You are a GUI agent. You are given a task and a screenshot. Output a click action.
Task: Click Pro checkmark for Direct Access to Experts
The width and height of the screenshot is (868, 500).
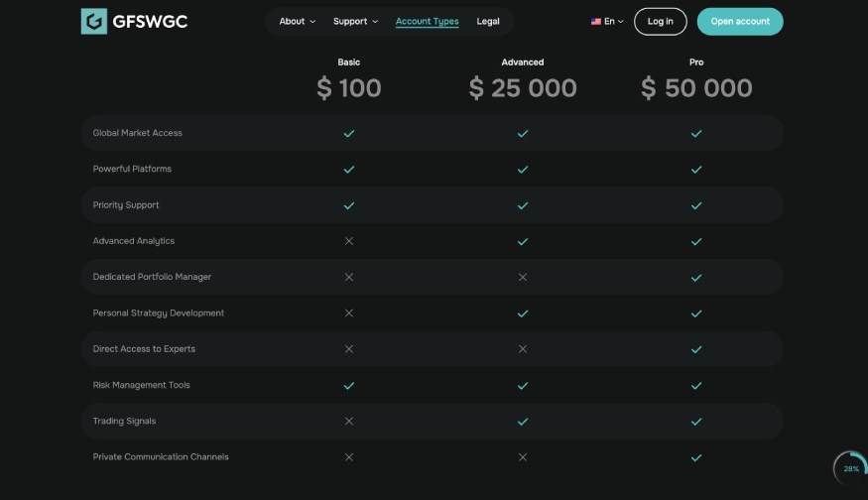click(696, 349)
